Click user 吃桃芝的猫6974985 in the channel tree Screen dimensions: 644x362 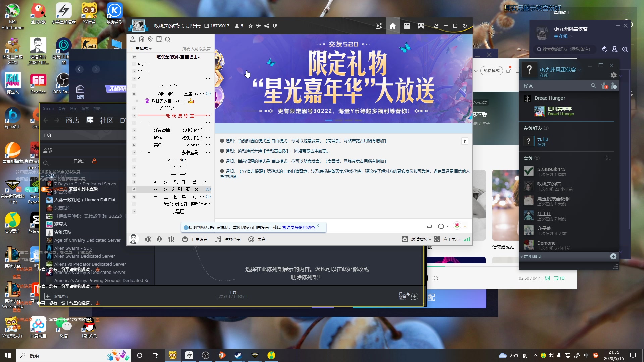point(168,101)
